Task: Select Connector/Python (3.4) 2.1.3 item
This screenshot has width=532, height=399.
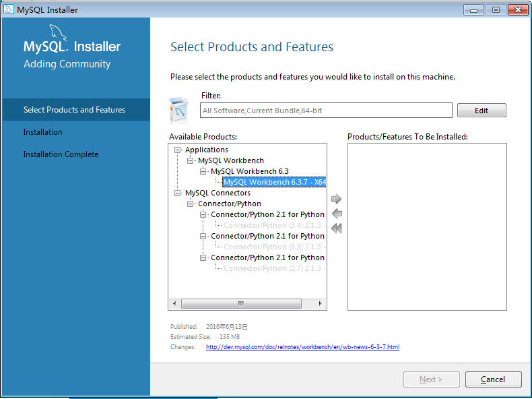Action: [275, 225]
